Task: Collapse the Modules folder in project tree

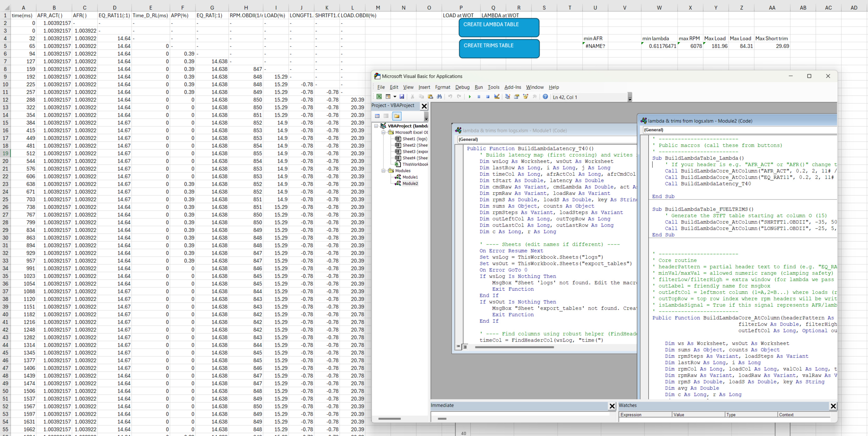Action: (384, 171)
